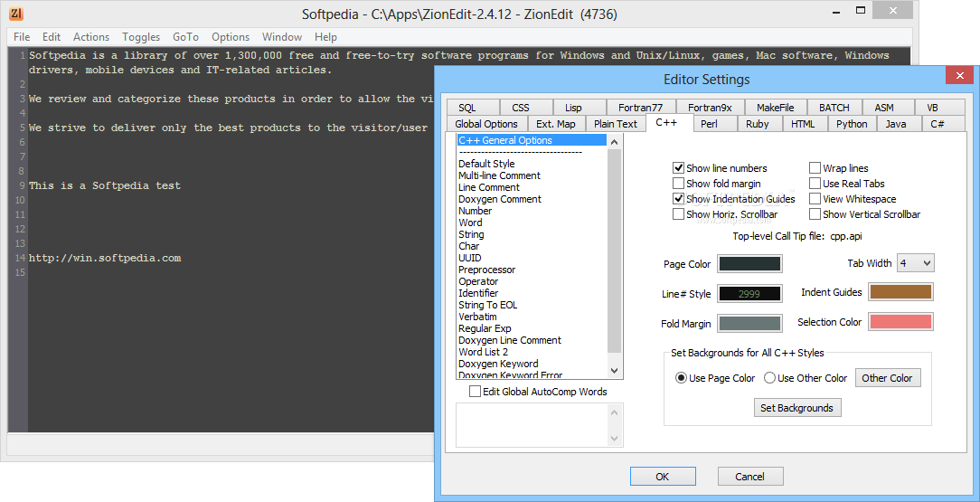Screen dimensions: 980x502
Task: Switch to the BATCH tab
Action: click(x=834, y=108)
